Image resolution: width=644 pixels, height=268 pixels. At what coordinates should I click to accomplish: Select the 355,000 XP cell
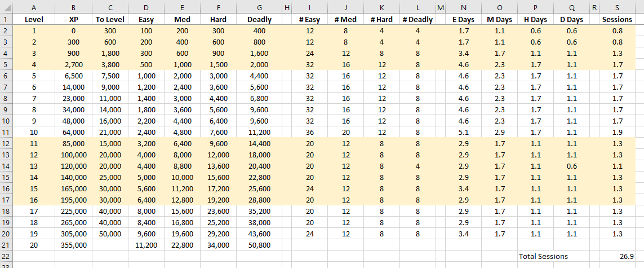coord(73,245)
